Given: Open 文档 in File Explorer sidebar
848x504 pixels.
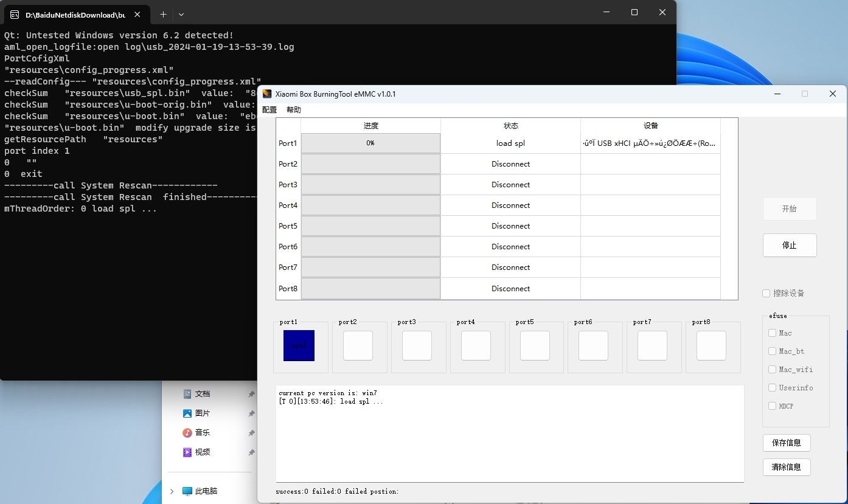Looking at the screenshot, I should pos(203,394).
